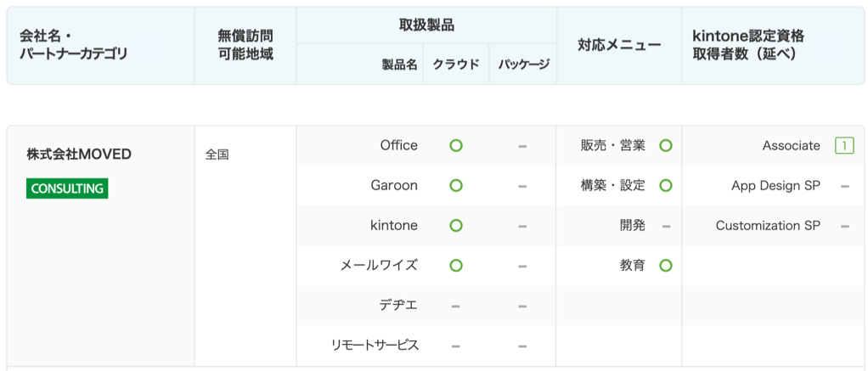Click the 対応メニュー column header
The width and height of the screenshot is (868, 371).
pyautogui.click(x=619, y=45)
